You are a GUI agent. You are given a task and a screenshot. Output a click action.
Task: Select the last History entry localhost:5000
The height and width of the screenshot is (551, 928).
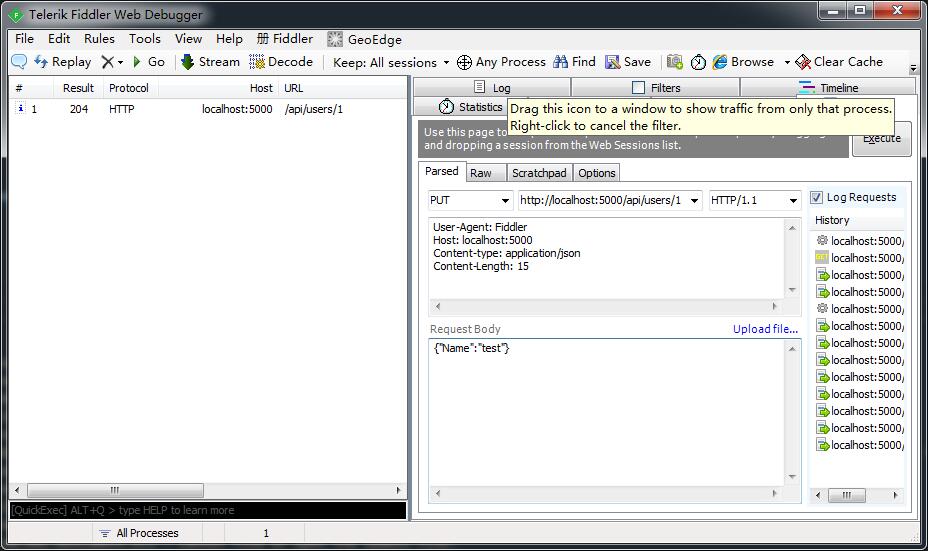tap(860, 444)
